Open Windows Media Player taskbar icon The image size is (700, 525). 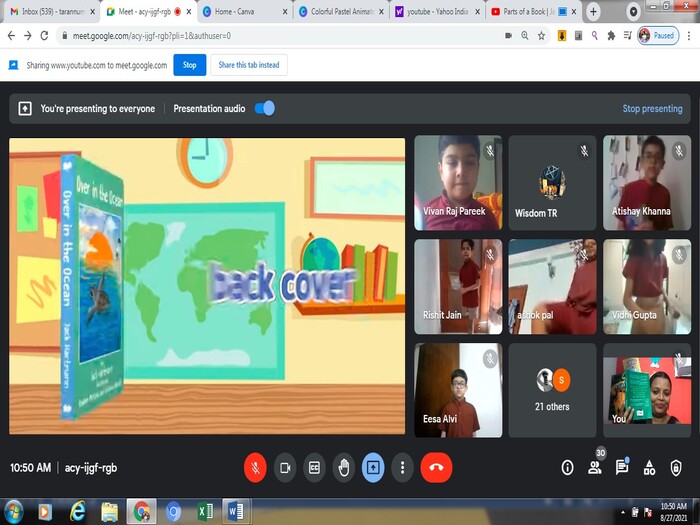(45, 512)
